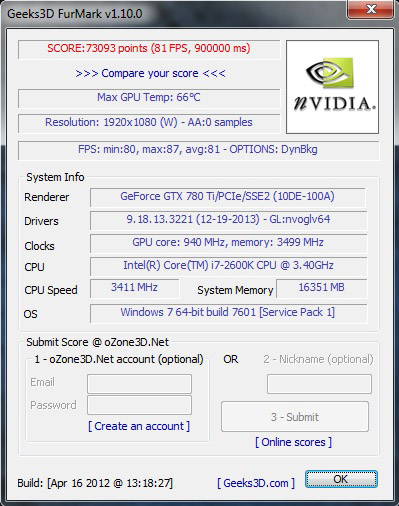Focus the Password input field
Viewport: 399px width, 506px height.
tap(139, 405)
